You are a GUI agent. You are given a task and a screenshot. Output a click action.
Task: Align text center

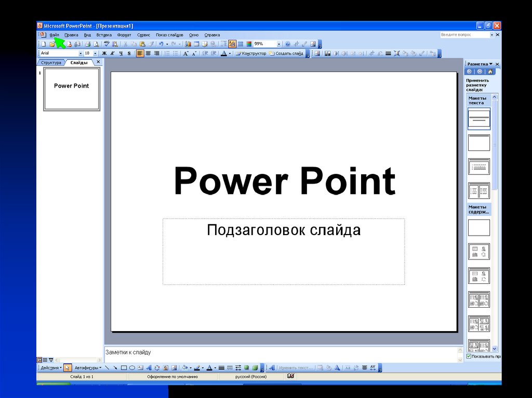coord(148,53)
